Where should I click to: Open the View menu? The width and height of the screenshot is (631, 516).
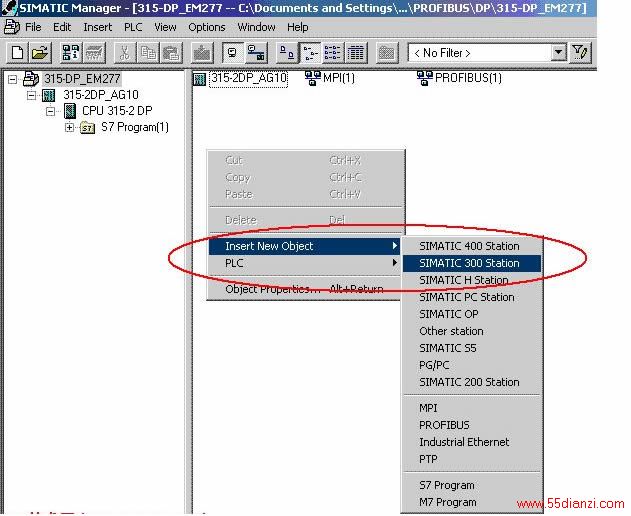click(165, 27)
